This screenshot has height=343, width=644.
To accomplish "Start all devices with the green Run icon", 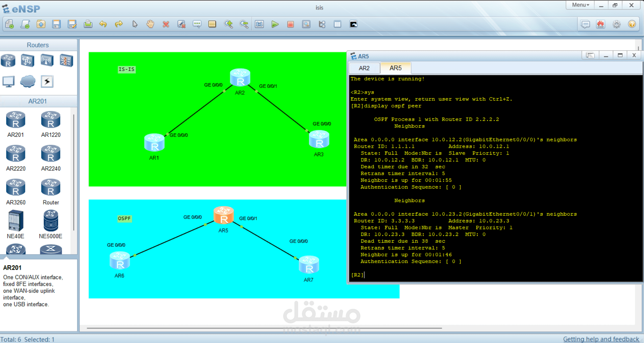I will click(275, 24).
